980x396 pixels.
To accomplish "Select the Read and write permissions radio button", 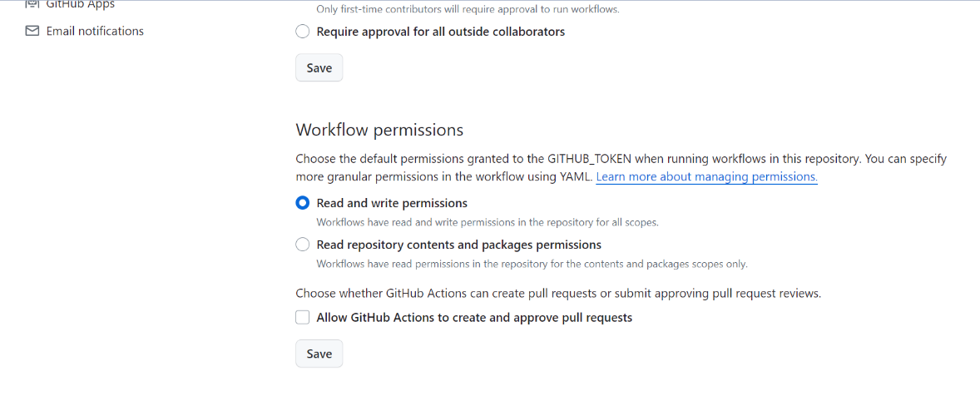I will tap(303, 203).
